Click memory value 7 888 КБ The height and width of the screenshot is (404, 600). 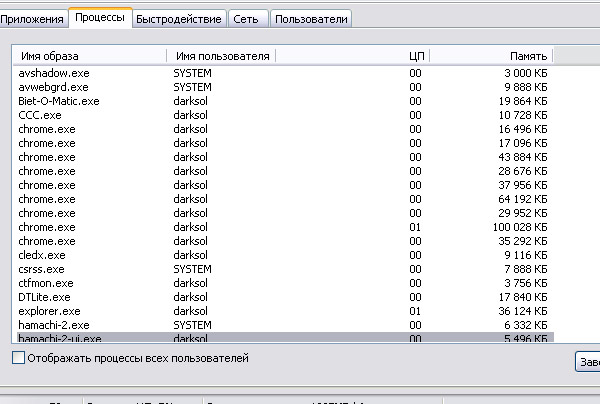[525, 269]
